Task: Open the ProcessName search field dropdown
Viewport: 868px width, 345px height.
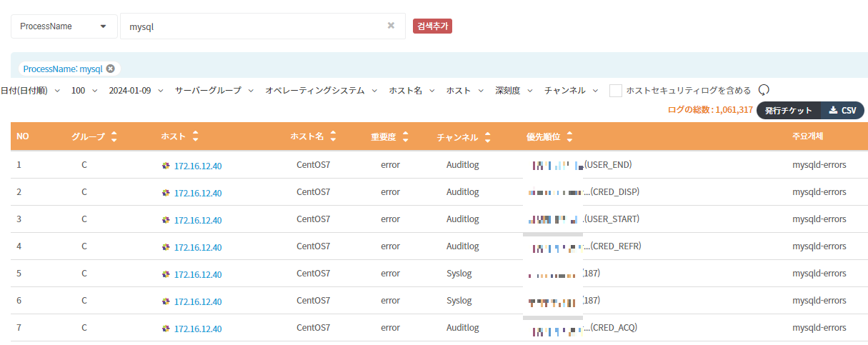Action: pos(64,26)
